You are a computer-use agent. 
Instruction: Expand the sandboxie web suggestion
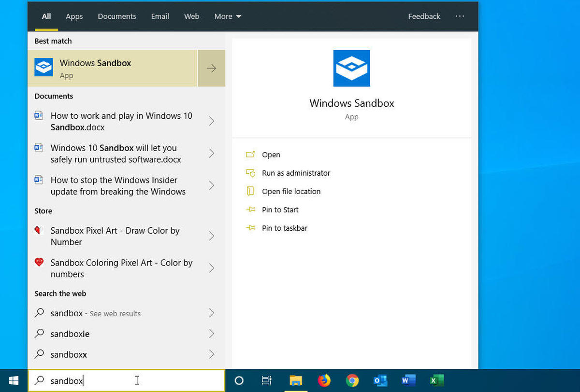point(211,334)
